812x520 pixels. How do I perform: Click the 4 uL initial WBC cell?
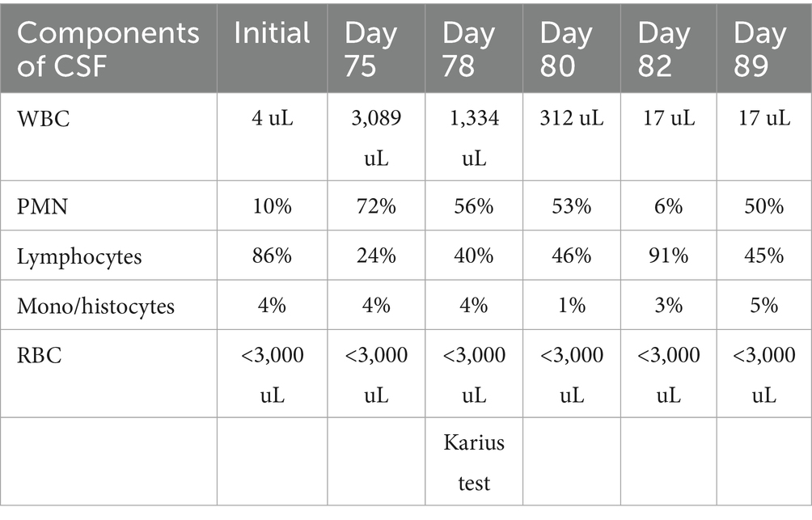[x=273, y=119]
